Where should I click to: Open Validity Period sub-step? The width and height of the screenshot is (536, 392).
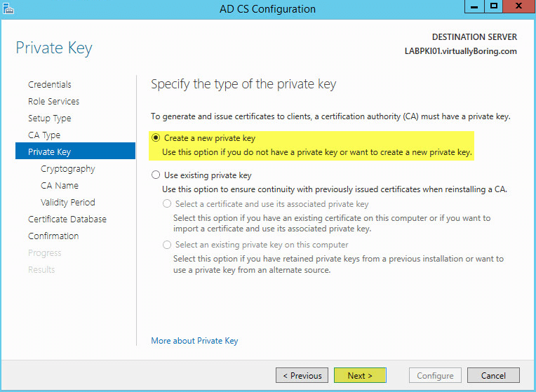tap(67, 203)
